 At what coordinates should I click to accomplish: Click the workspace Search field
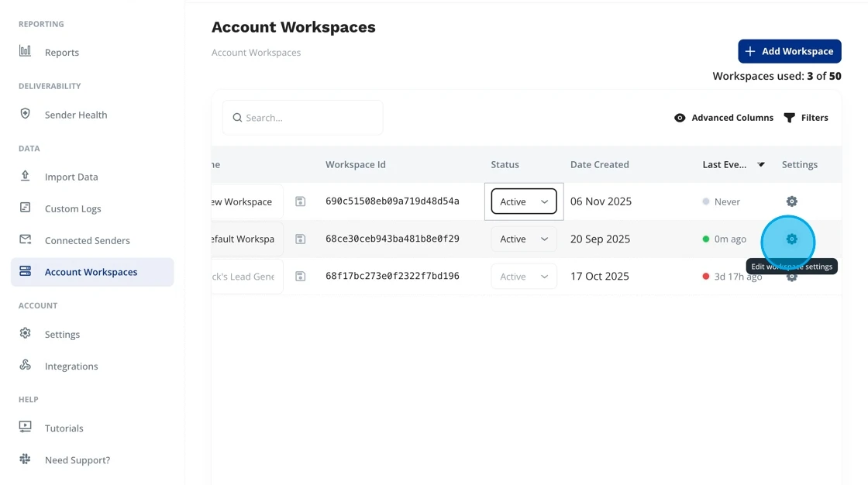click(303, 118)
